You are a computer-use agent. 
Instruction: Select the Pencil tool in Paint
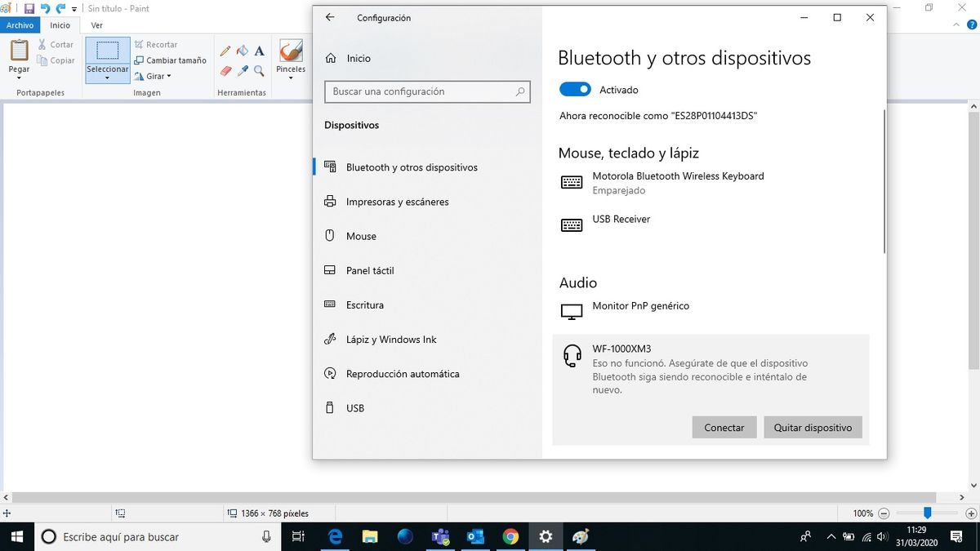(226, 51)
